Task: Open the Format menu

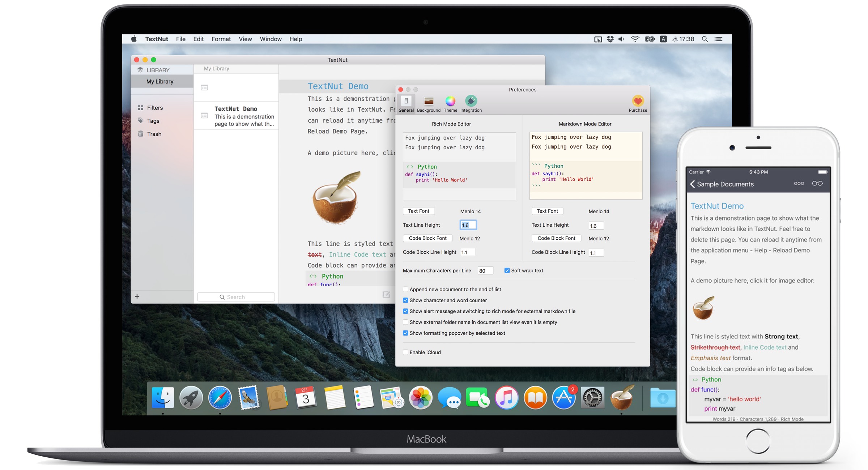Action: click(221, 39)
